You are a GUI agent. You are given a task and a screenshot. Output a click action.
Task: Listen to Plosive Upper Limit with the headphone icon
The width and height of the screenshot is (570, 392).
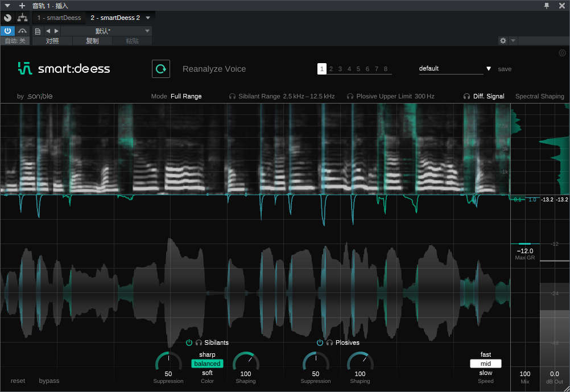pos(350,96)
